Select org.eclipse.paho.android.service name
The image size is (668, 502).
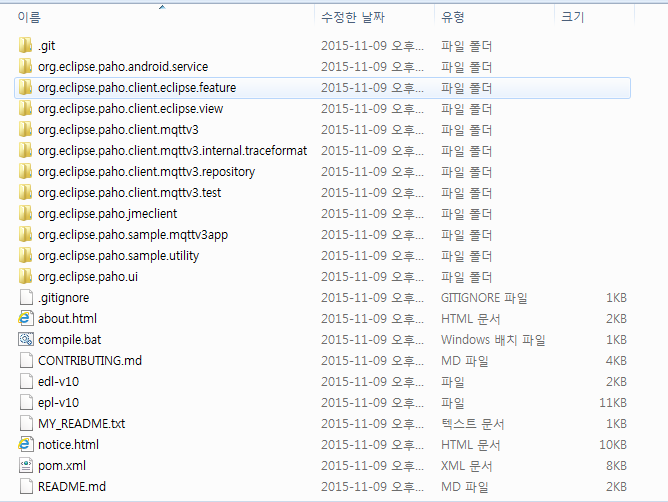123,67
